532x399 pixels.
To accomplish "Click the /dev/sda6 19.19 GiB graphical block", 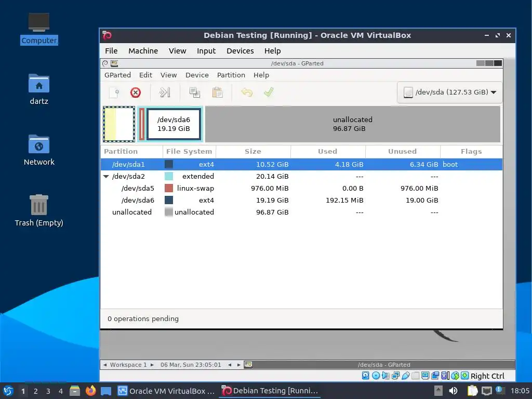I will [174, 124].
